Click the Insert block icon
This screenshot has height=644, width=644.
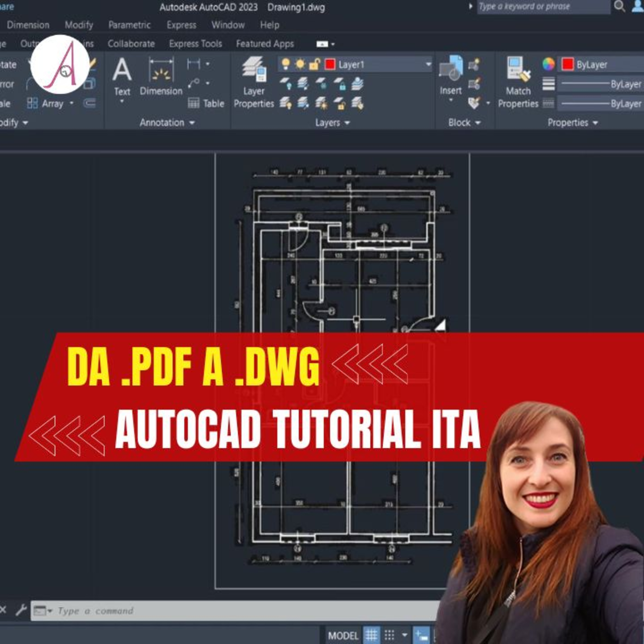coord(451,69)
